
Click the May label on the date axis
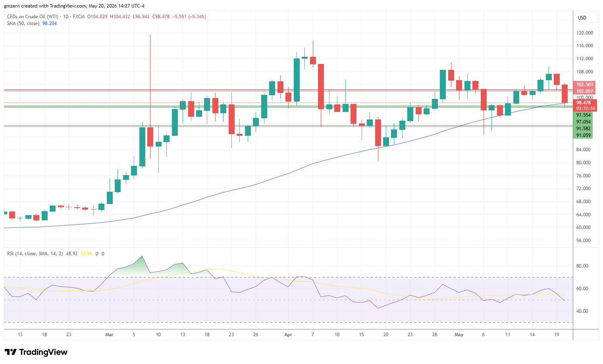[x=459, y=335]
